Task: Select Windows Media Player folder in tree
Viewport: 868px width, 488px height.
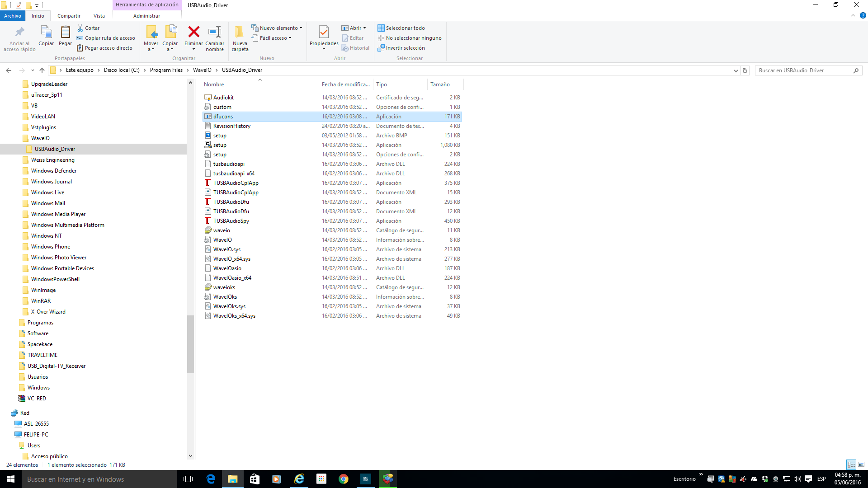Action: (58, 214)
